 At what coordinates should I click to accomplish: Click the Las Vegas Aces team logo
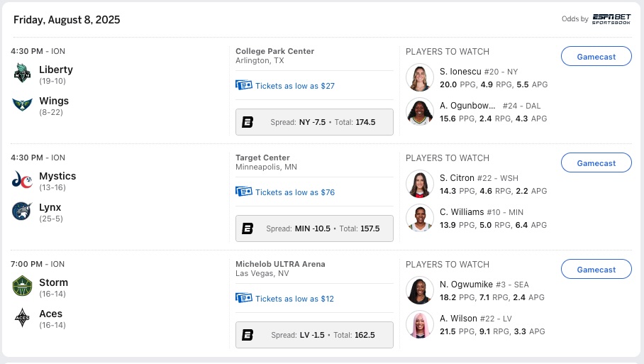point(22,318)
